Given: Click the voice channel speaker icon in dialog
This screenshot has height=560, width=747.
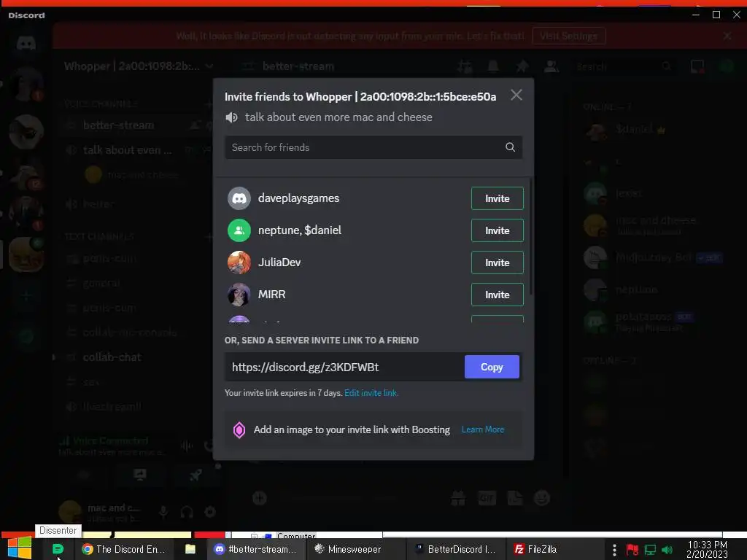Looking at the screenshot, I should point(231,117).
